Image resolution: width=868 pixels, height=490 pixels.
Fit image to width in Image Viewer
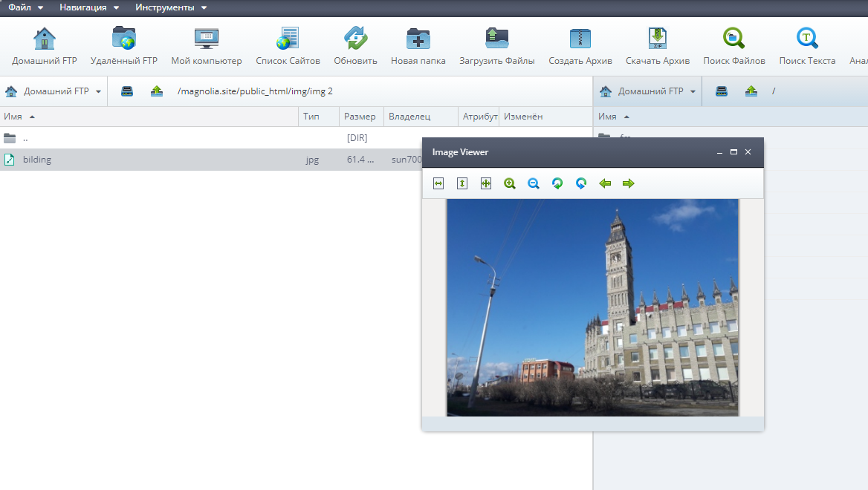438,183
